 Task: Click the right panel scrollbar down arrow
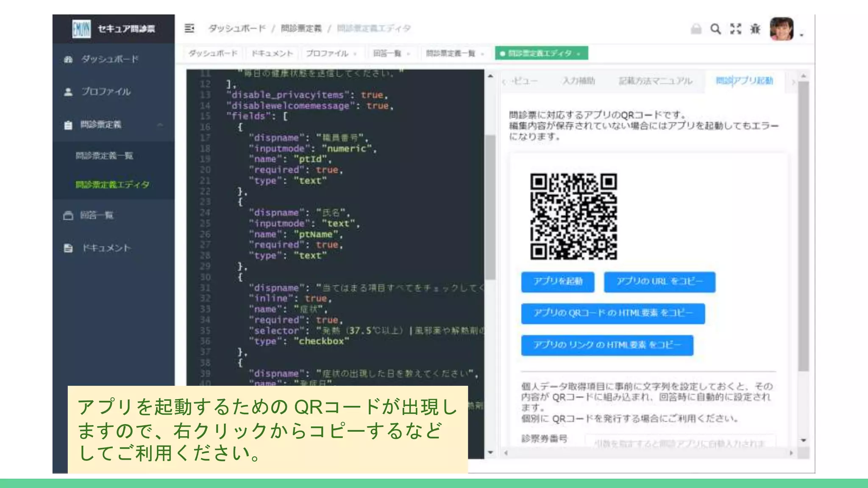point(803,441)
